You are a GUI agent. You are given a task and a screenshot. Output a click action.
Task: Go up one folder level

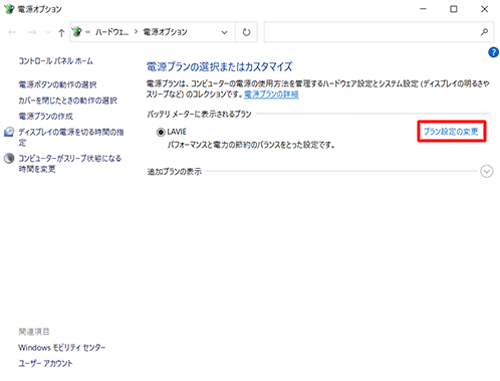61,32
